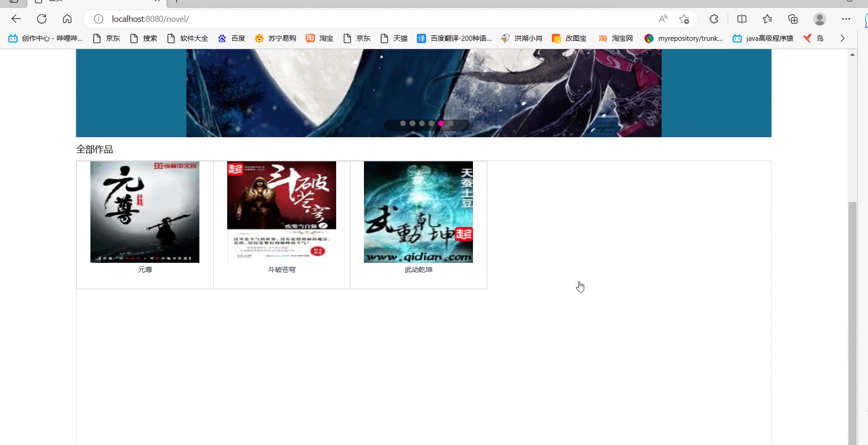Open the 百度 bookmark
The width and height of the screenshot is (868, 445).
point(231,38)
